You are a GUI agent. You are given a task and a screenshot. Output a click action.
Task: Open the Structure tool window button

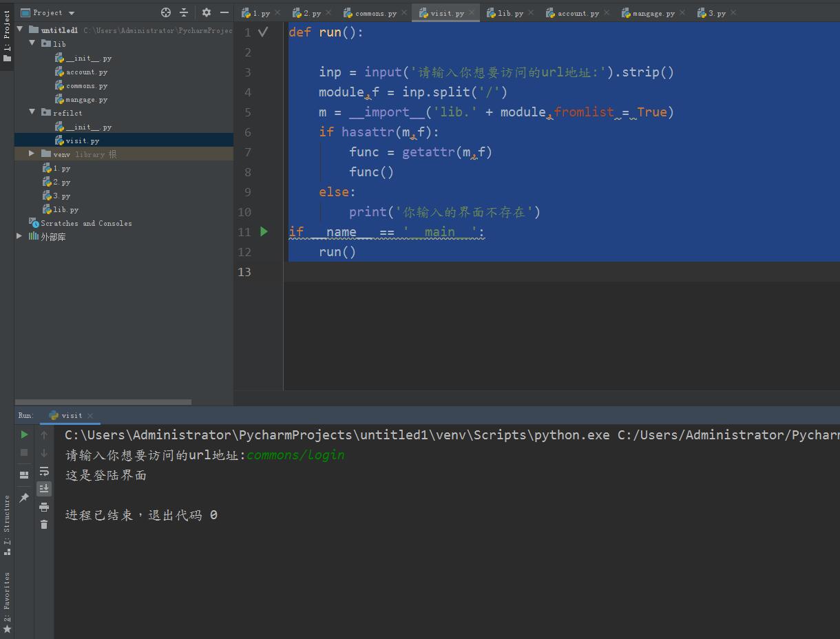click(7, 523)
